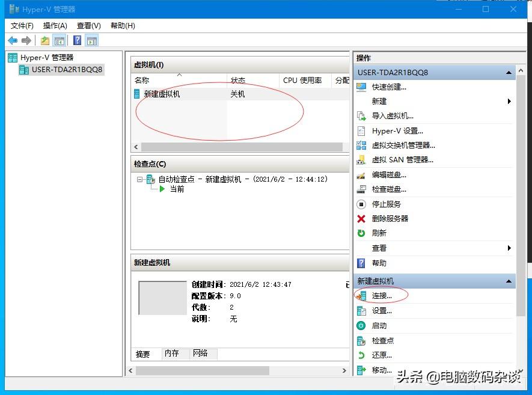This screenshot has width=532, height=395.
Task: Select the 检查磁盘 action
Action: pos(388,189)
